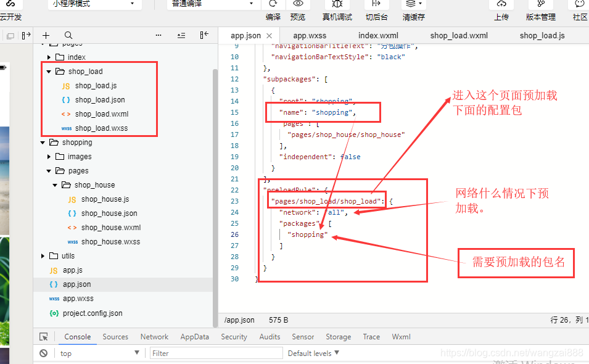
Task: Expand the utils folder
Action: click(x=43, y=256)
